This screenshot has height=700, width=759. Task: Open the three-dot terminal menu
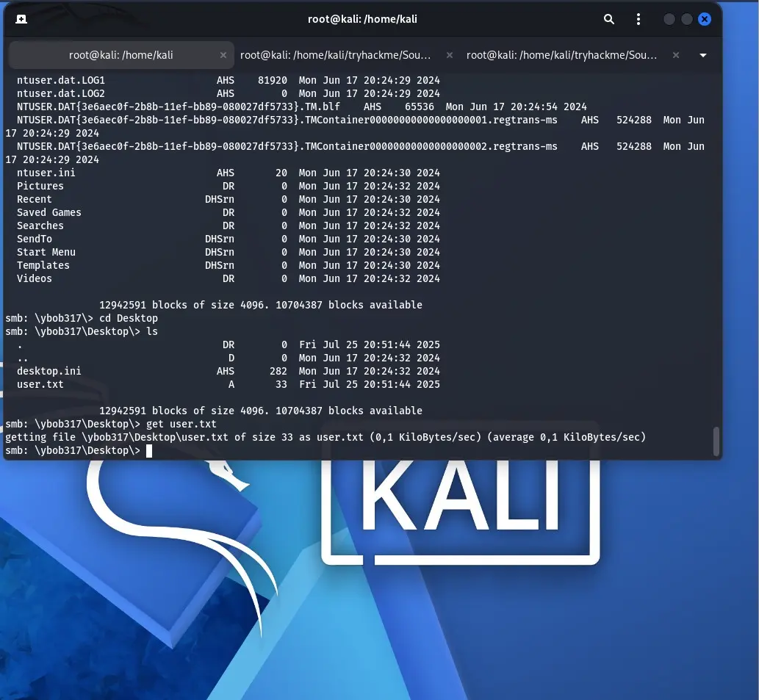point(639,19)
